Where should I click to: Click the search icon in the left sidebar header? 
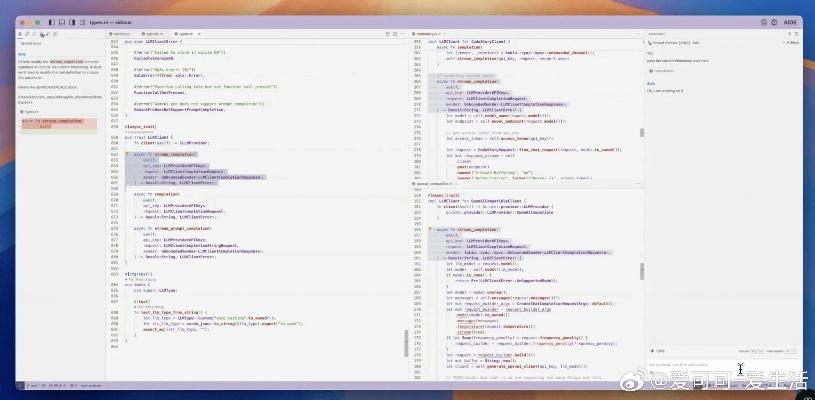tap(36, 33)
